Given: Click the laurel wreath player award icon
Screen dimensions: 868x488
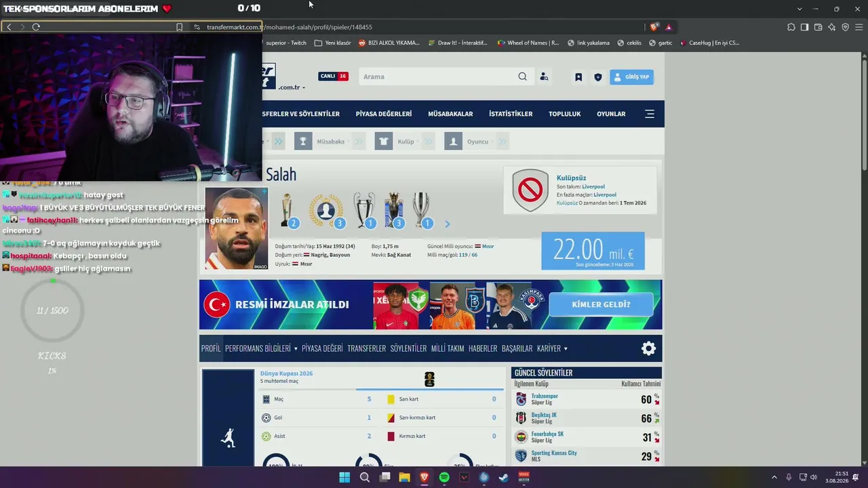Looking at the screenshot, I should [x=326, y=210].
